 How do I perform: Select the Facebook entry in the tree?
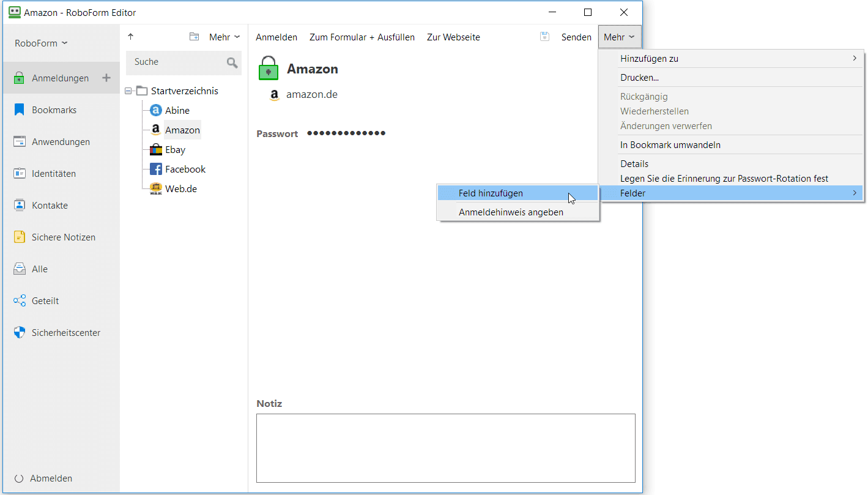tap(185, 169)
